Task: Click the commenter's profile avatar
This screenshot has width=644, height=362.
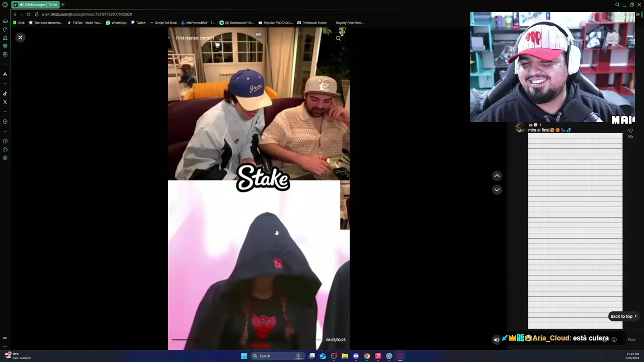Action: point(520,128)
